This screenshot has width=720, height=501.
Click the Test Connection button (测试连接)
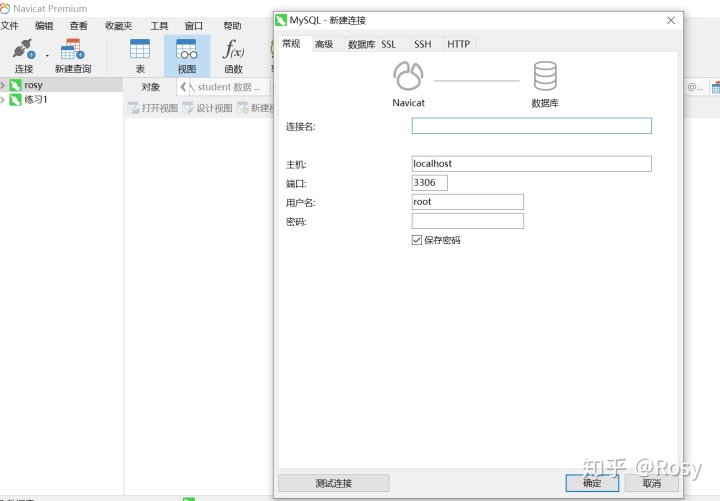tap(334, 483)
